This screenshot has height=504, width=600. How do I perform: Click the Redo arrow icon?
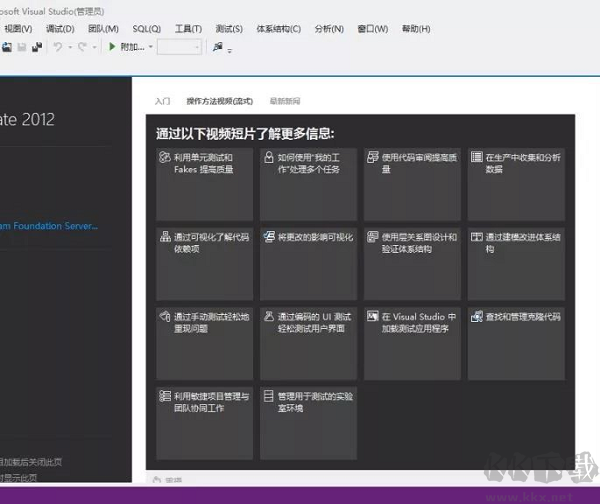click(83, 47)
